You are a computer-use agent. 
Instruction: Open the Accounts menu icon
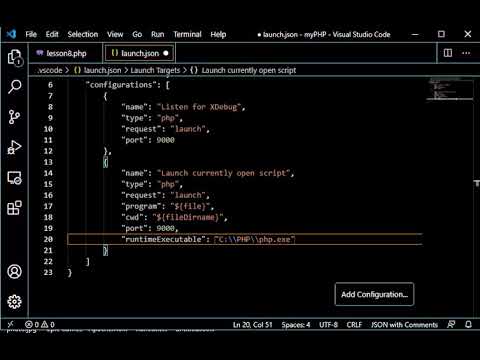click(x=14, y=271)
